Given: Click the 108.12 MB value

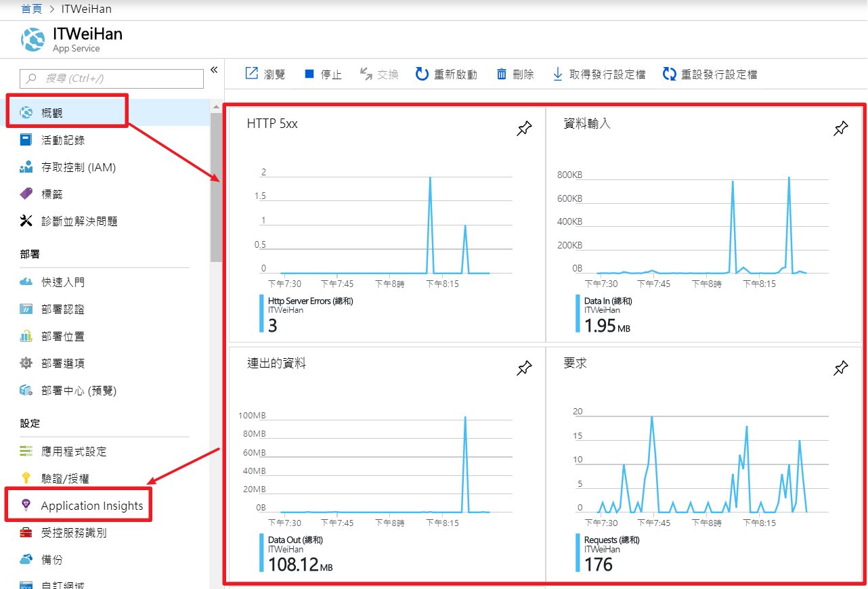Looking at the screenshot, I should 300,565.
